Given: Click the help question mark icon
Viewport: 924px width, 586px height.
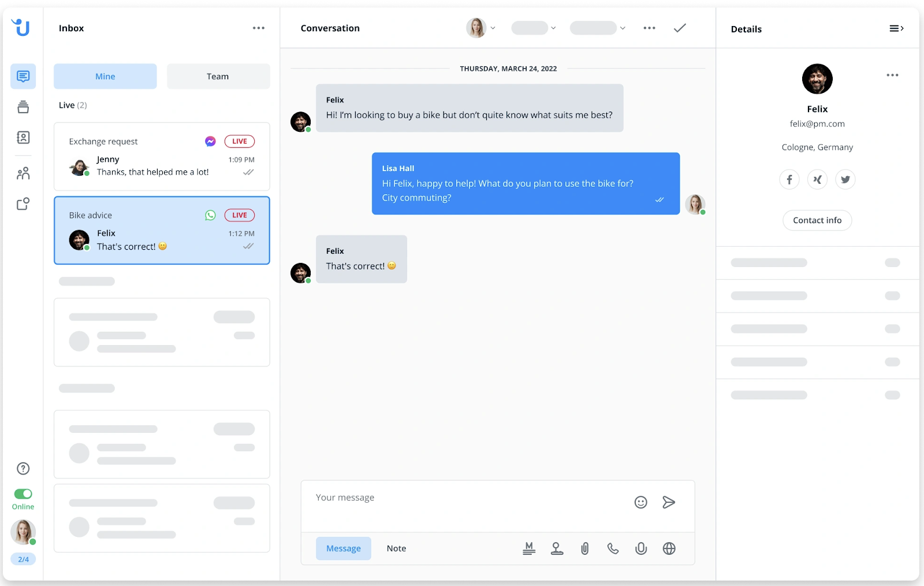Looking at the screenshot, I should click(23, 469).
